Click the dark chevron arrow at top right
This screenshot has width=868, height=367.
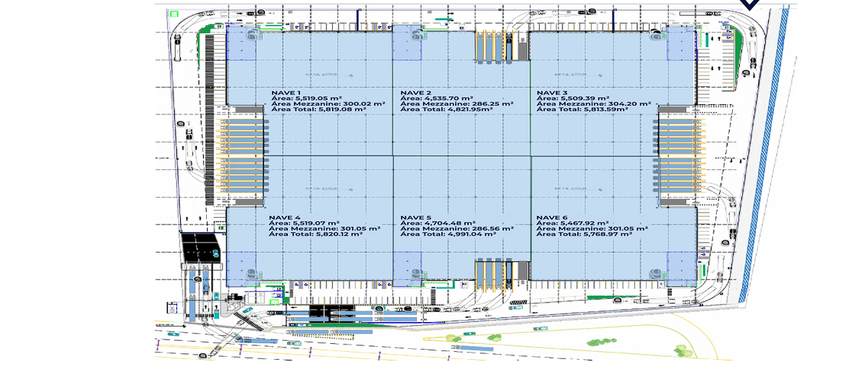(750, 4)
